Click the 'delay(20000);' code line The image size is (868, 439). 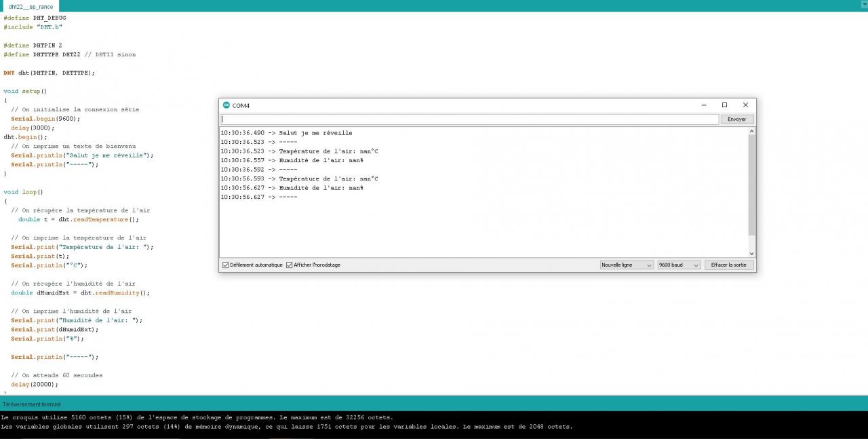(35, 385)
